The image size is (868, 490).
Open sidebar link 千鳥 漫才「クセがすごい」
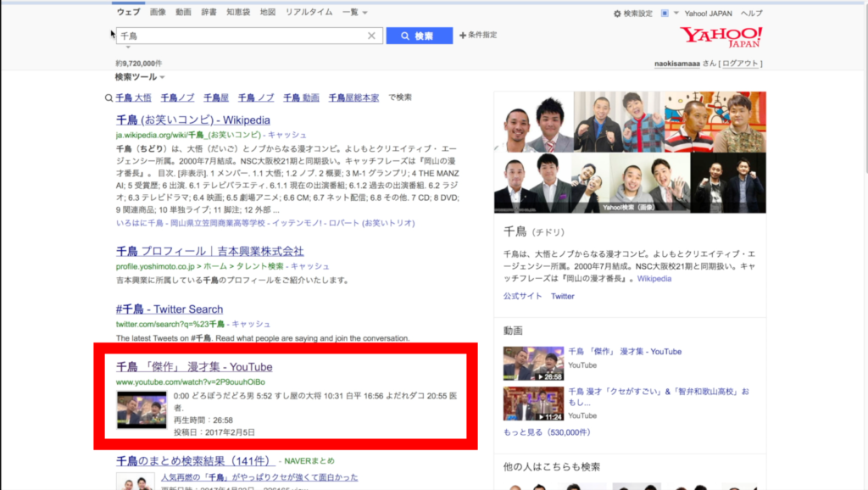click(x=659, y=397)
